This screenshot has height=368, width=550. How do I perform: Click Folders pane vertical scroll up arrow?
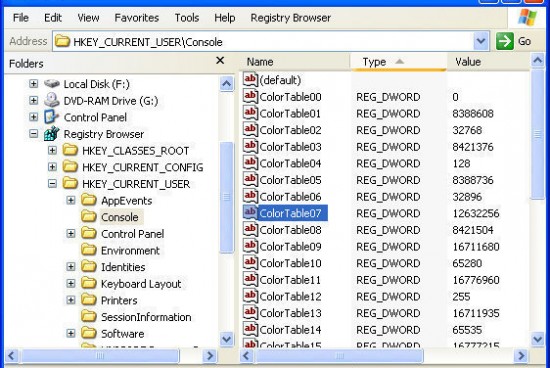pyautogui.click(x=227, y=84)
